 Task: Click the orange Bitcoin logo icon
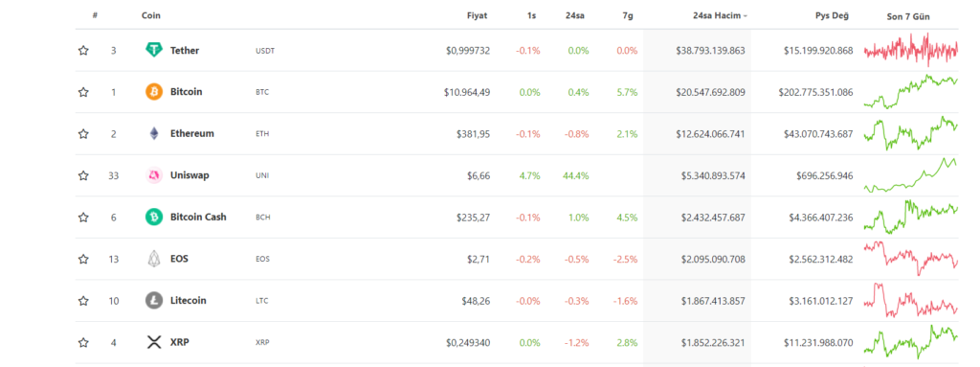click(x=154, y=92)
